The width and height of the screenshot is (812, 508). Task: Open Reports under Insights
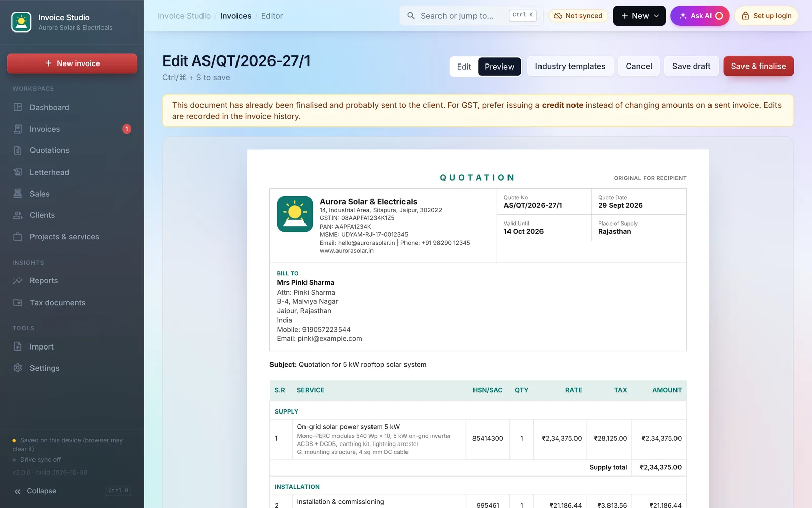click(x=72, y=281)
